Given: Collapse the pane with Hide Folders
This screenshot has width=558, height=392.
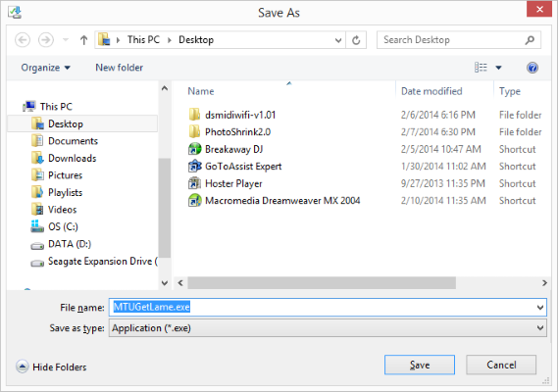Looking at the screenshot, I should [x=51, y=367].
